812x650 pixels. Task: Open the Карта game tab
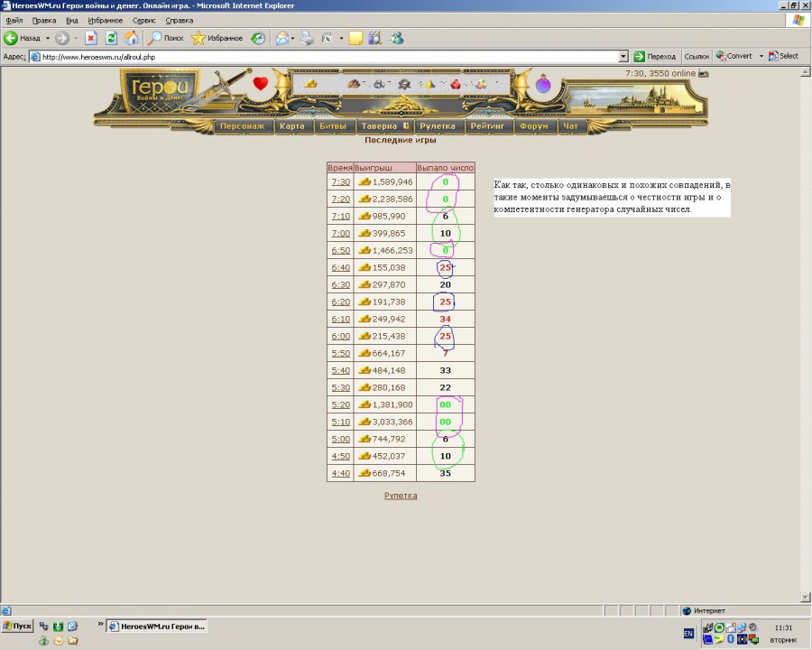point(292,126)
